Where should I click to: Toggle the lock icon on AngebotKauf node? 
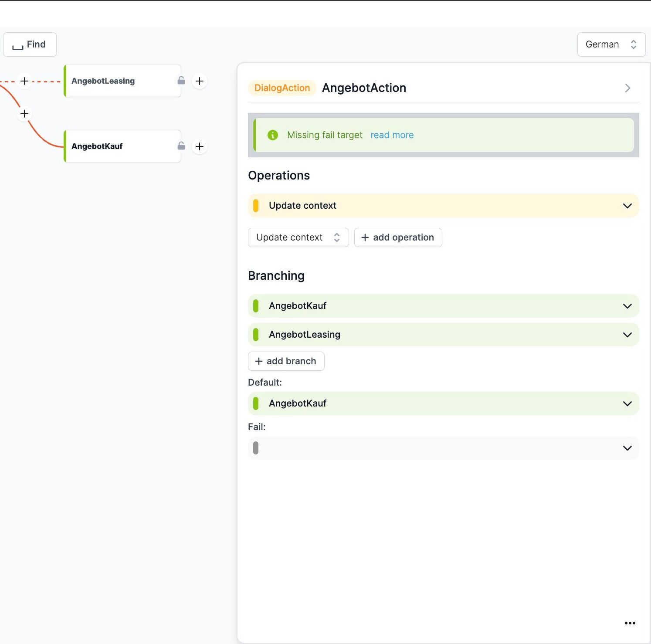pos(181,146)
